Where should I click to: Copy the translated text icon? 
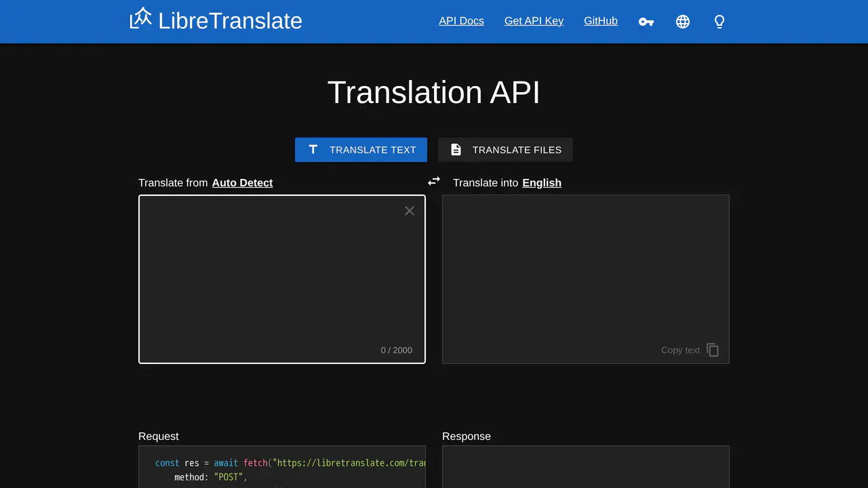713,350
